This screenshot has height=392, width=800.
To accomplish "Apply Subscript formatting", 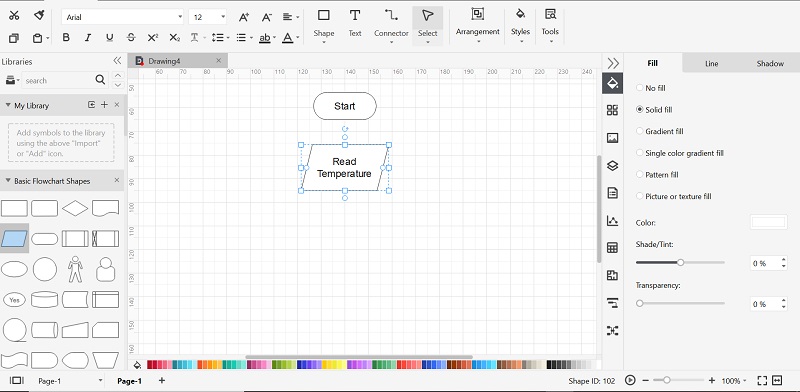I will coord(174,37).
